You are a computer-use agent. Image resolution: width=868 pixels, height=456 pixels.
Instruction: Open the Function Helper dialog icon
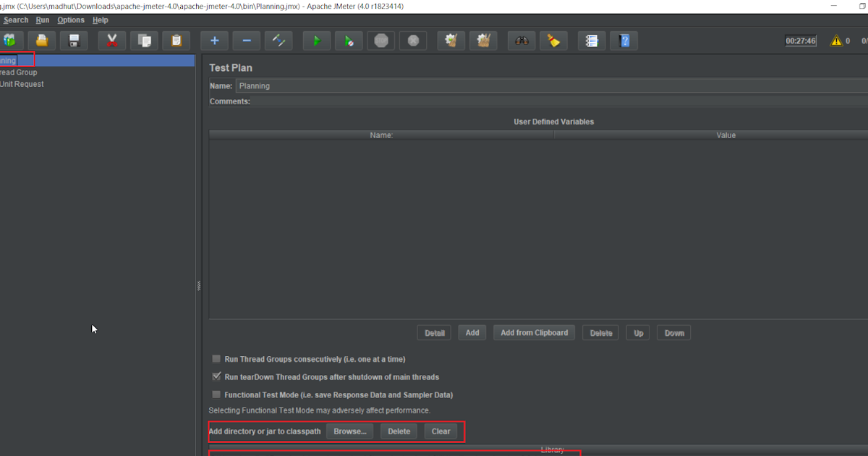[x=591, y=41]
